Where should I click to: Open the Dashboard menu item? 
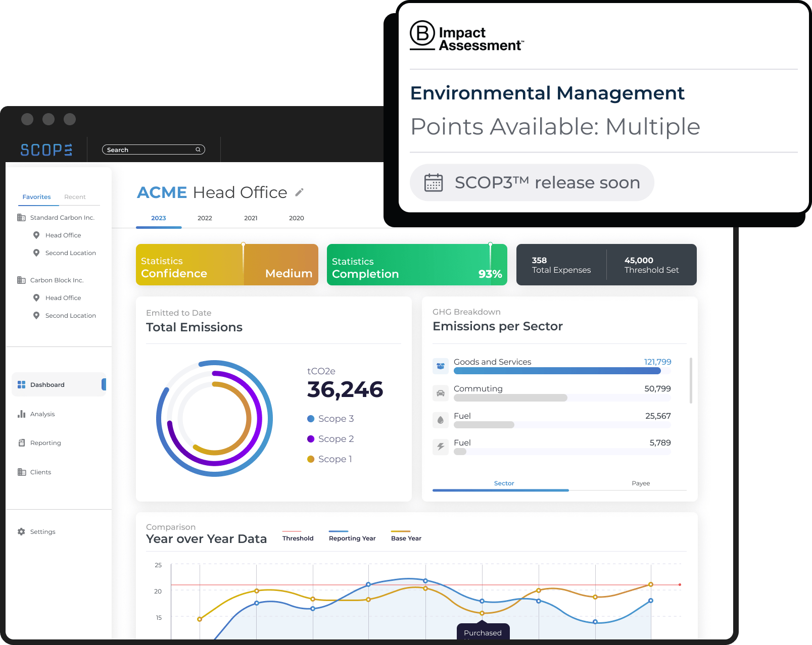(59, 384)
